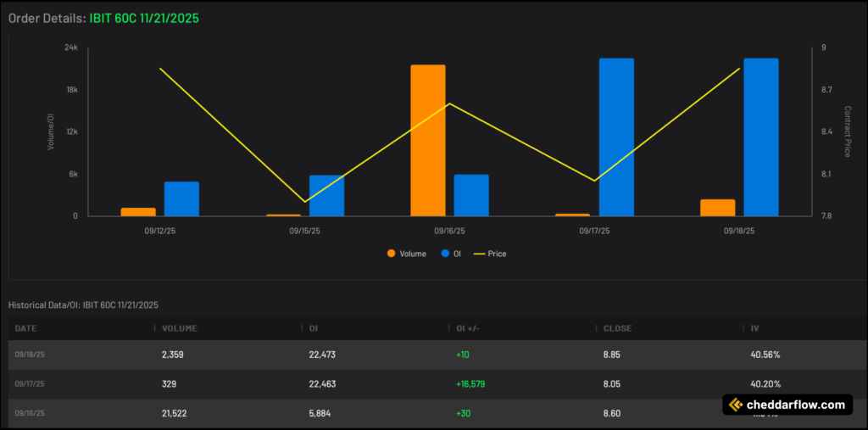Click the blue OI bar for 09/17/25

tap(616, 137)
